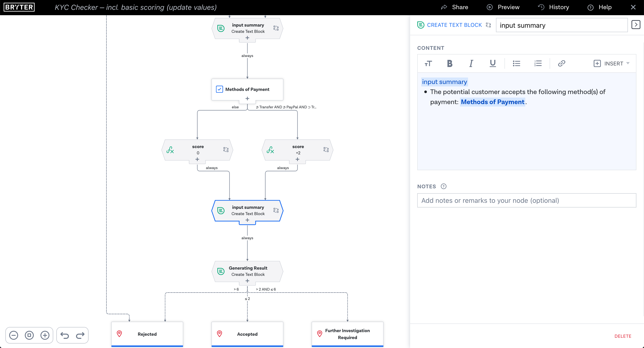Open the module Preview
The height and width of the screenshot is (348, 644).
tap(503, 7)
